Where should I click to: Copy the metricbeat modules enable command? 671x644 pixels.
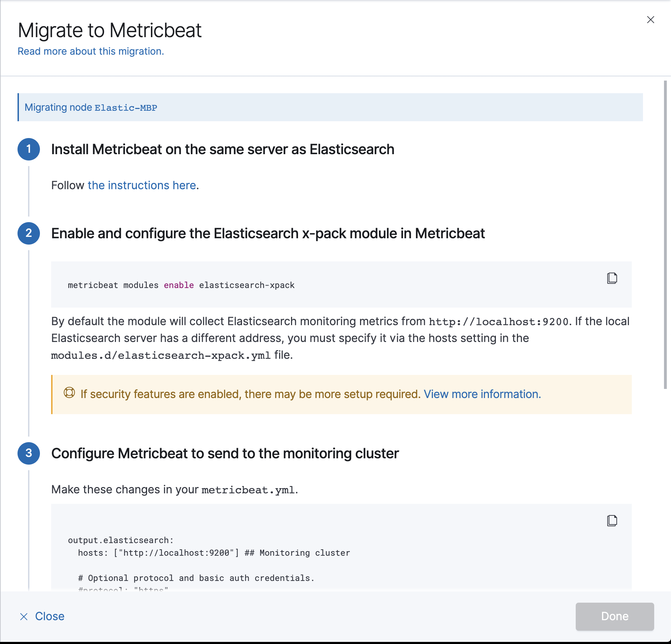612,278
